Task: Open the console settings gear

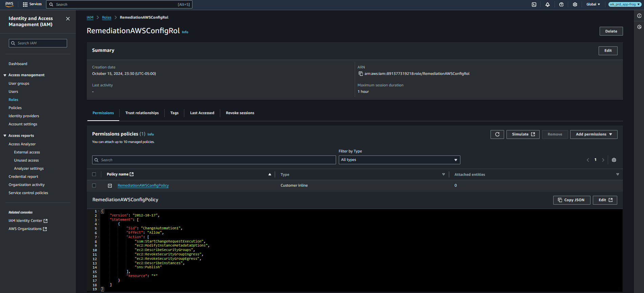Action: 575,4
